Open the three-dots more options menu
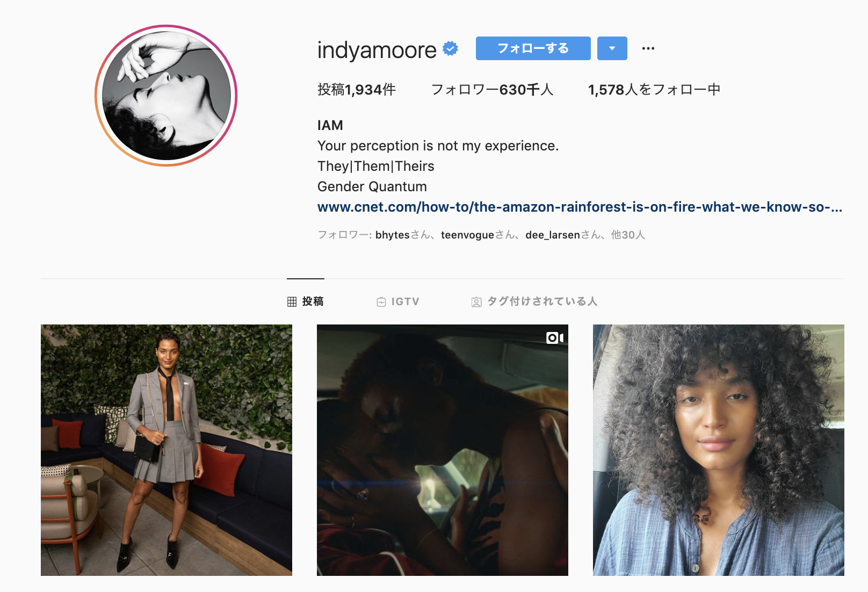868x592 pixels. coord(648,48)
